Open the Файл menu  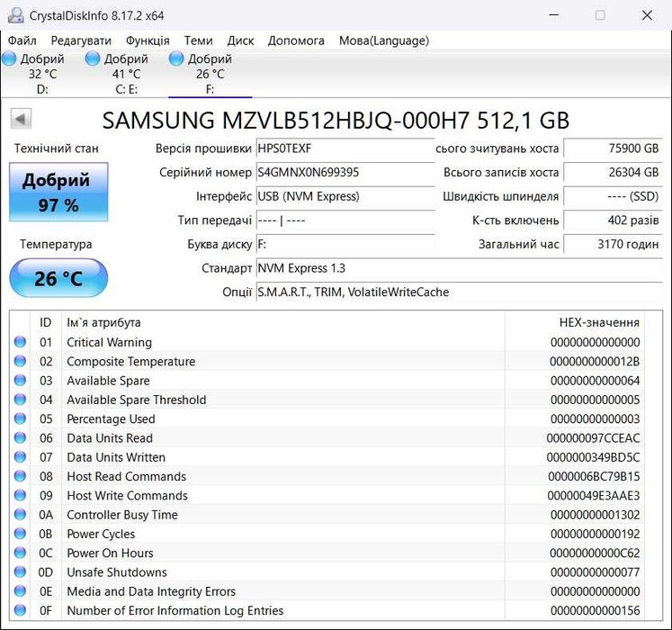22,40
